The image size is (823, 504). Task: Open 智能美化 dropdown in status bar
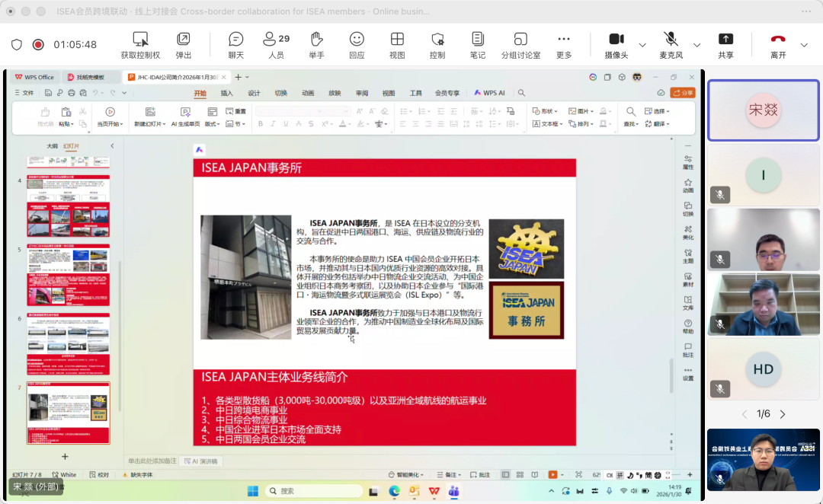coord(405,474)
